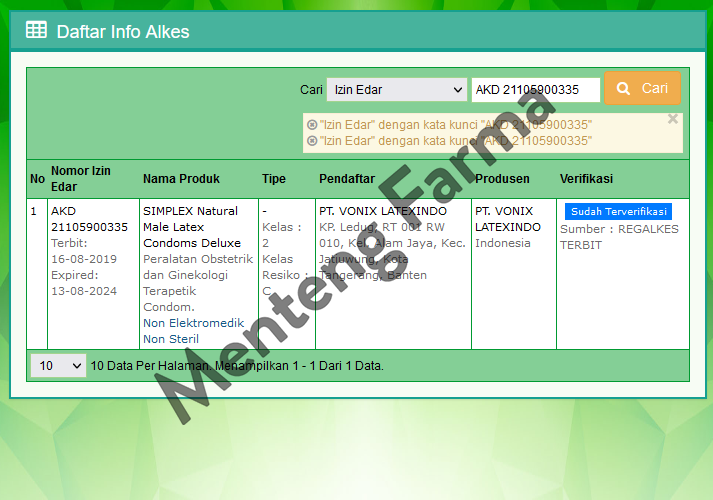The width and height of the screenshot is (713, 500).
Task: Click the table grid icon beside Daftar Info Alkes
Action: point(36,30)
